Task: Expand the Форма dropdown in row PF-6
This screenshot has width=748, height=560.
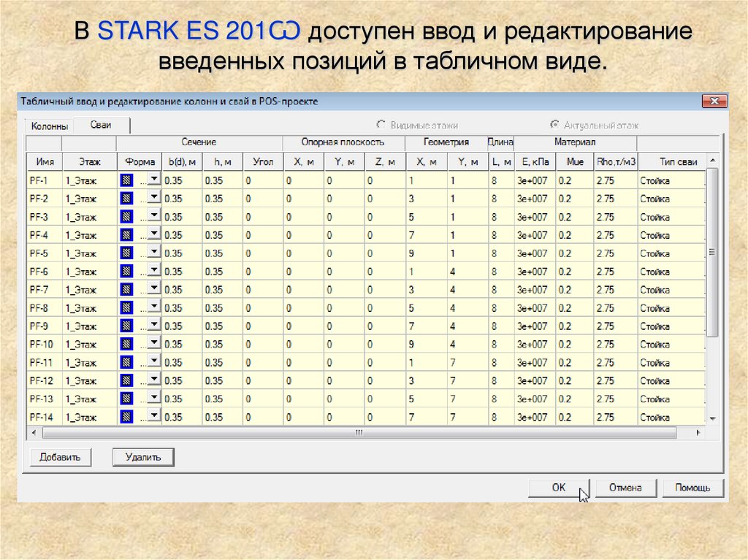Action: click(153, 270)
